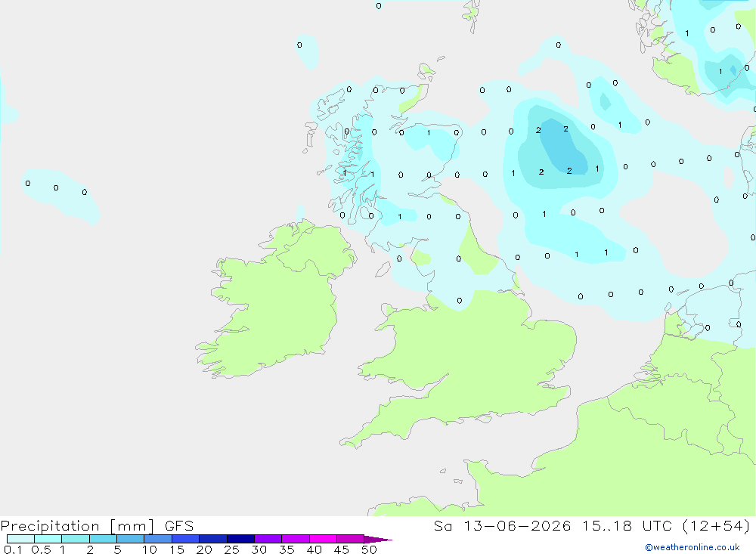The width and height of the screenshot is (756, 554).
Task: Click the date '13-06-2026' text
Action: point(517,526)
